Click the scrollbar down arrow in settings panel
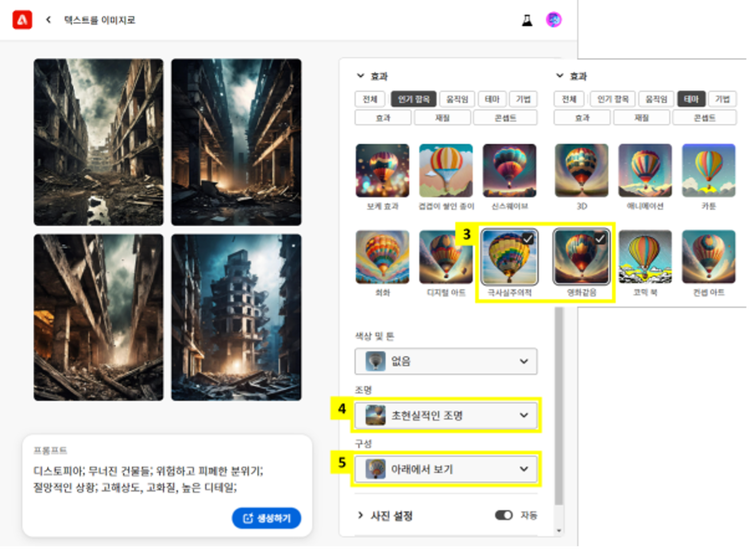Viewport: 750px width, 550px height. point(558,530)
